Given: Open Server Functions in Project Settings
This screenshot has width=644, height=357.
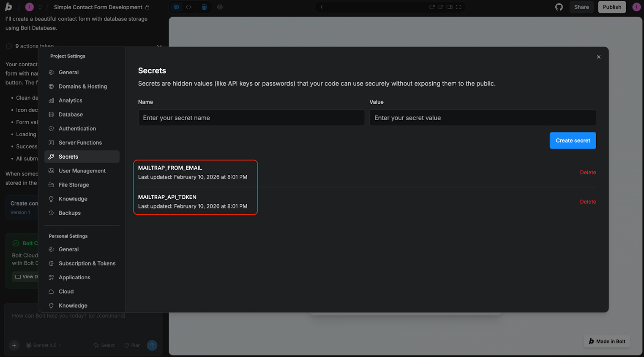Looking at the screenshot, I should click(80, 143).
